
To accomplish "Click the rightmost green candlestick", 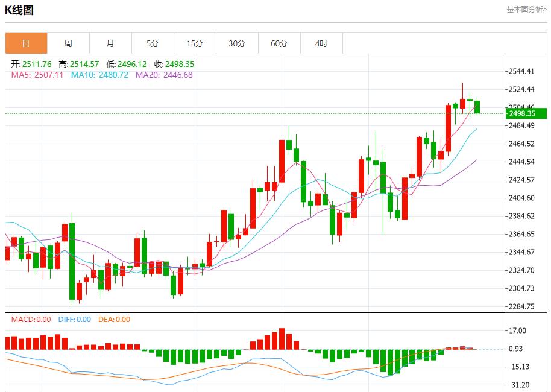I will pyautogui.click(x=477, y=107).
